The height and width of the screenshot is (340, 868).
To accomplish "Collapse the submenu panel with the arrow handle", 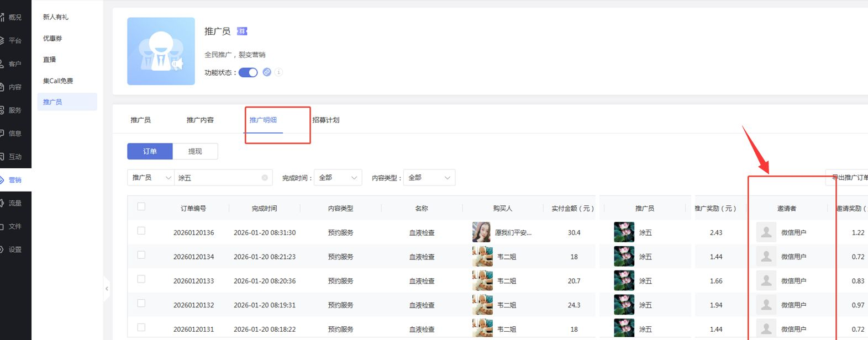I will (107, 289).
